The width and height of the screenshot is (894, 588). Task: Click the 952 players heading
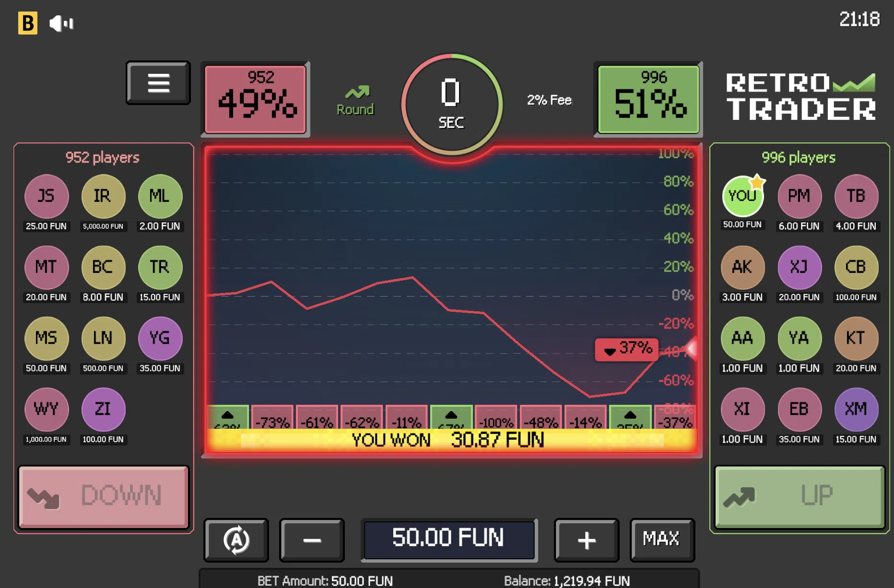(102, 157)
